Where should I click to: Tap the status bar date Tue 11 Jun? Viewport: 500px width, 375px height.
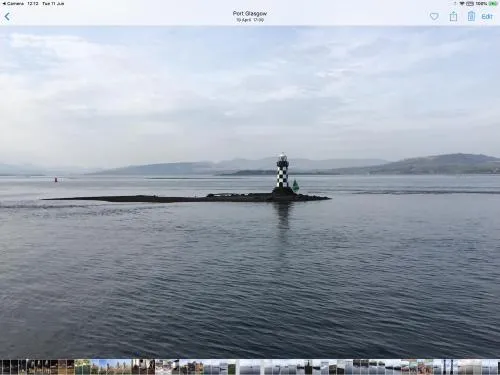53,3
